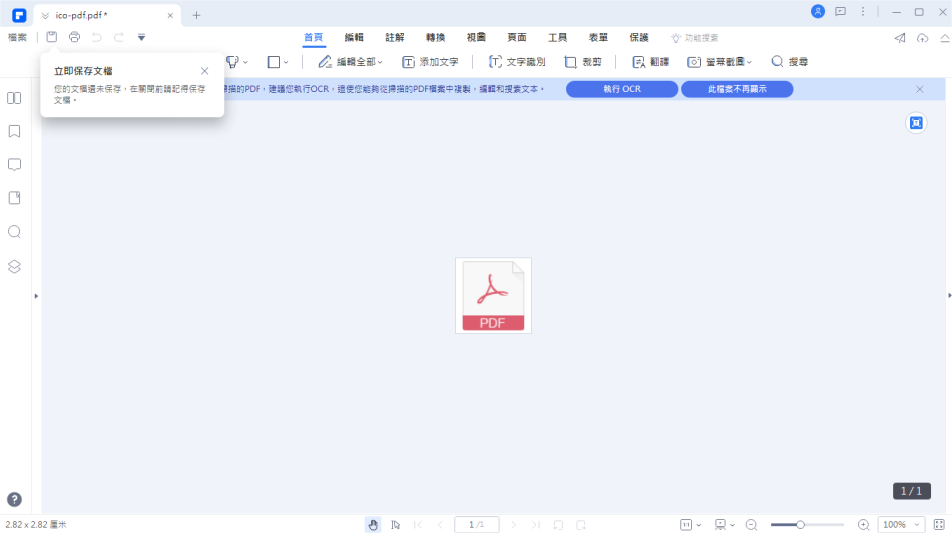Click the 裁剪 crop tool
Image resolution: width=952 pixels, height=533 pixels.
pyautogui.click(x=583, y=62)
